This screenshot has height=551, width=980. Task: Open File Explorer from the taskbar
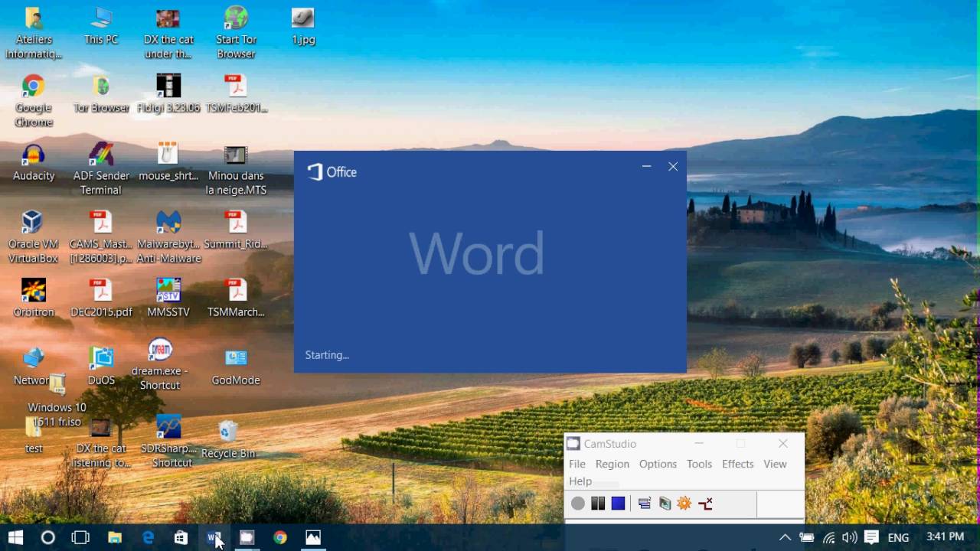[x=114, y=538]
